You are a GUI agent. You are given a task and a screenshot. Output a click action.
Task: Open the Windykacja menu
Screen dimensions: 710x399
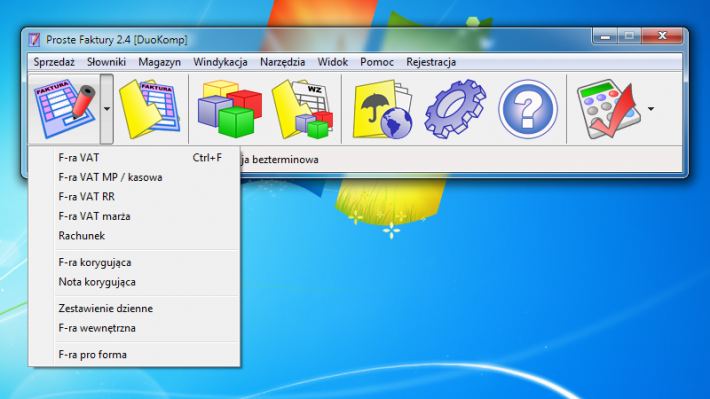pos(221,62)
